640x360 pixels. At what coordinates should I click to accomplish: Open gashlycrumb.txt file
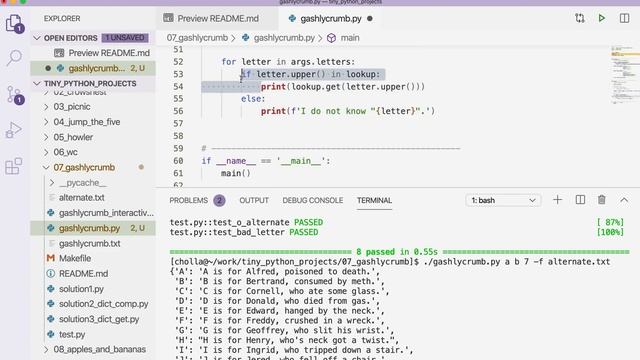93,243
